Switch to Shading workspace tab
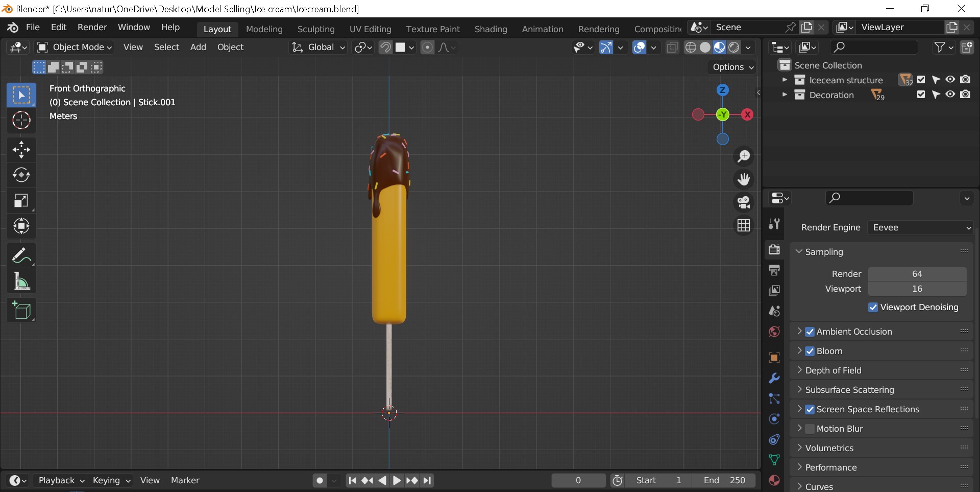The image size is (980, 492). (491, 29)
